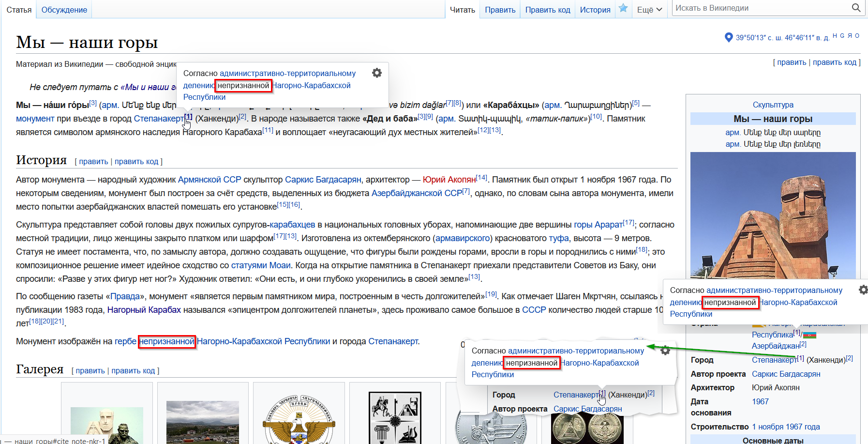Click 'административно-территориальному' in the top popup
Screen dimensions: 868x444
tap(287, 74)
